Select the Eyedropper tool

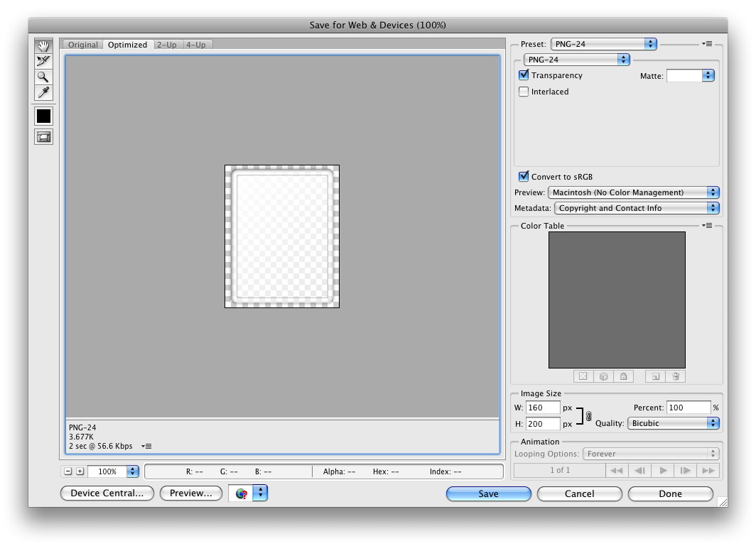click(43, 93)
